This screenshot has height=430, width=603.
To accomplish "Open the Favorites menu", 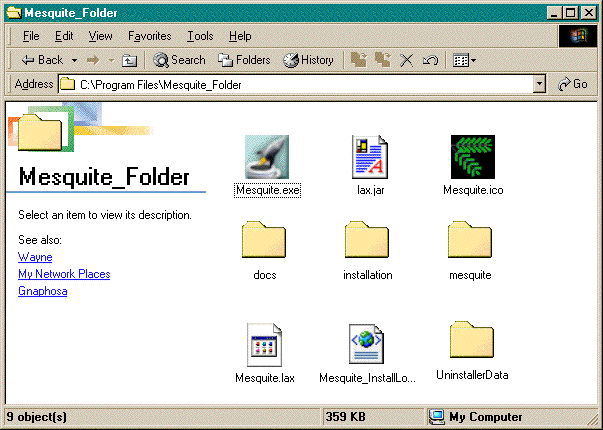I will click(x=149, y=36).
